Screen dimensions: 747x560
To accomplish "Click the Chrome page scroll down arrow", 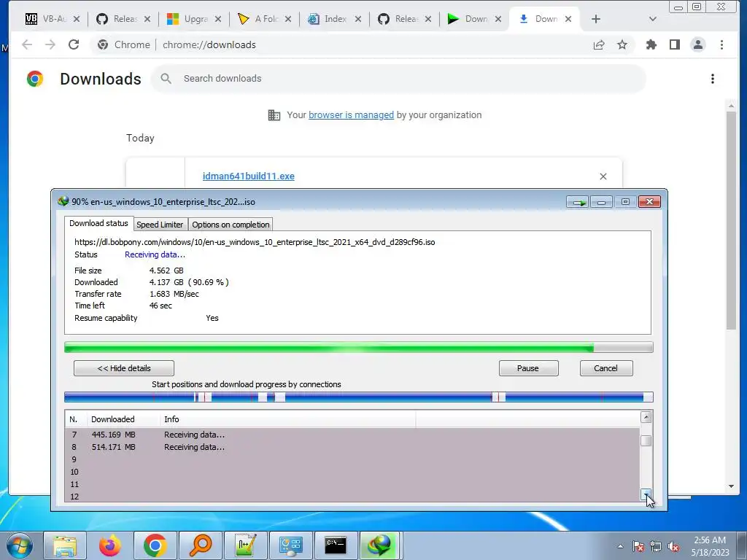I will point(731,486).
